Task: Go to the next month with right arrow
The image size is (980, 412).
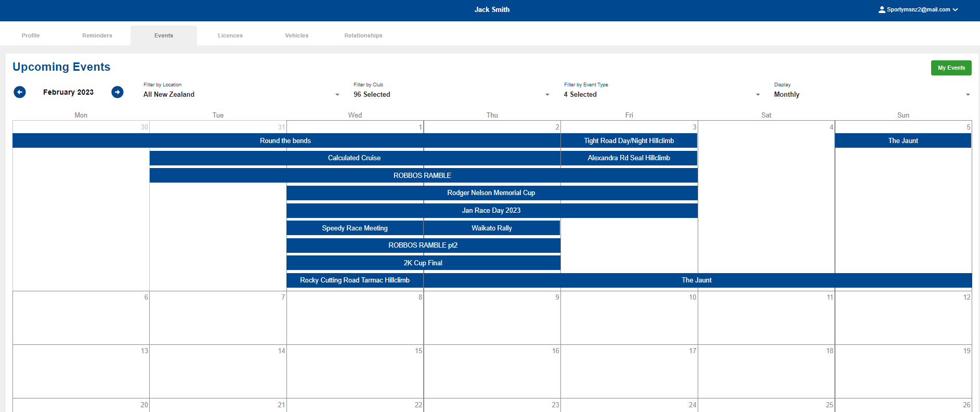Action: coord(117,92)
